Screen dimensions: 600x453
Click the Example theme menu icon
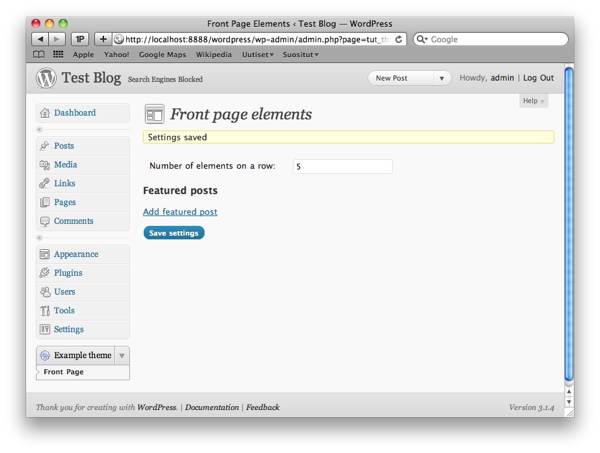click(x=45, y=355)
